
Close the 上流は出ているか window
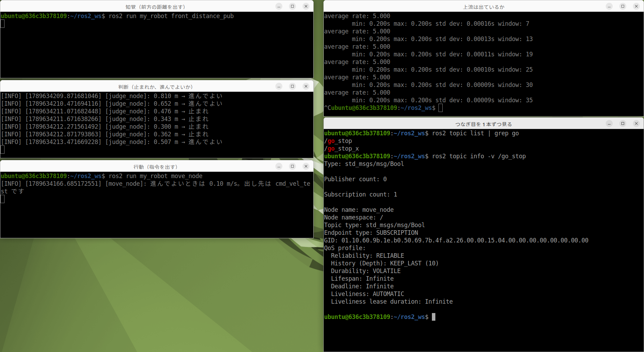coord(636,6)
